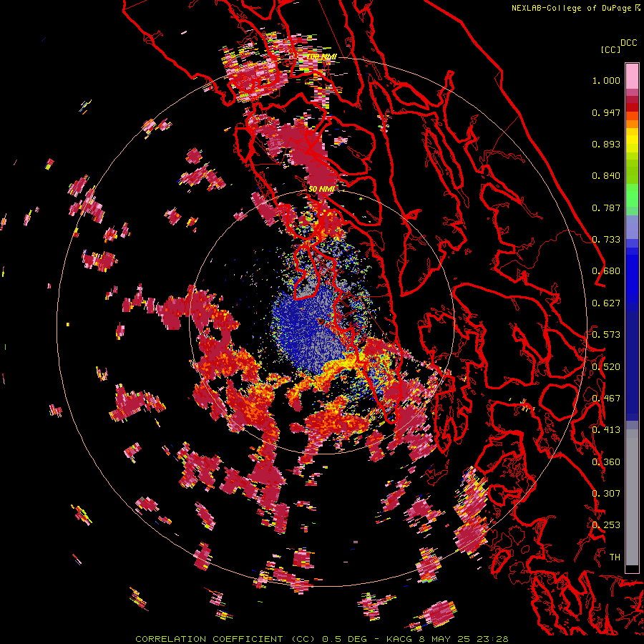This screenshot has width=644, height=644.
Task: Pick the bright green segment of the color scale
Action: click(632, 195)
